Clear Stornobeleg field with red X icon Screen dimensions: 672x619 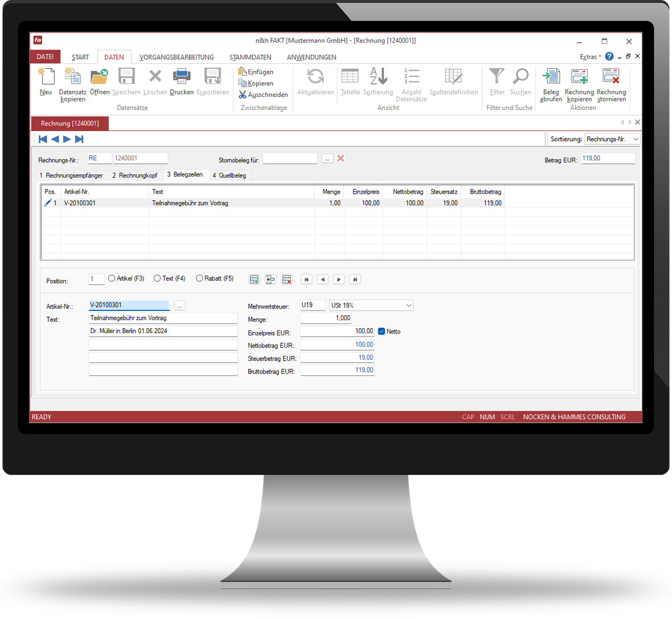[x=341, y=158]
